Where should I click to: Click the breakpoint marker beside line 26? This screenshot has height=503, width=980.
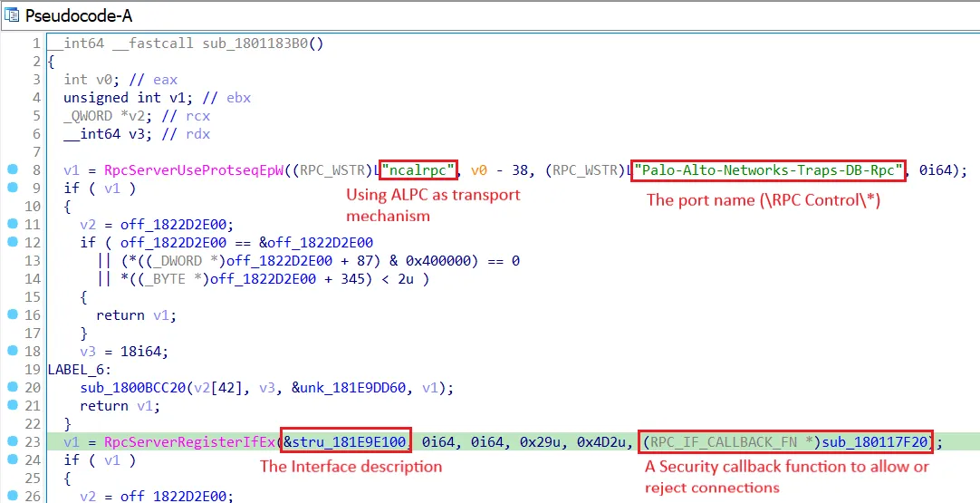12,496
